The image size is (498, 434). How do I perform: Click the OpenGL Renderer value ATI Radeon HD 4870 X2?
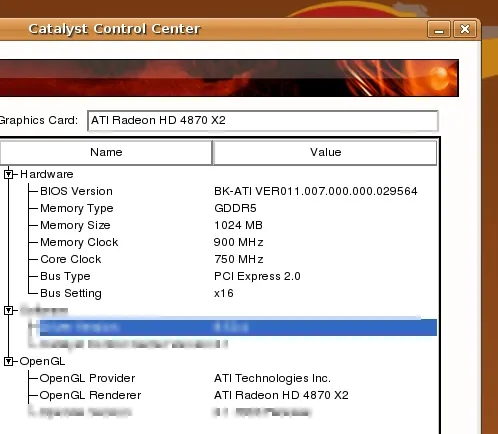[281, 395]
